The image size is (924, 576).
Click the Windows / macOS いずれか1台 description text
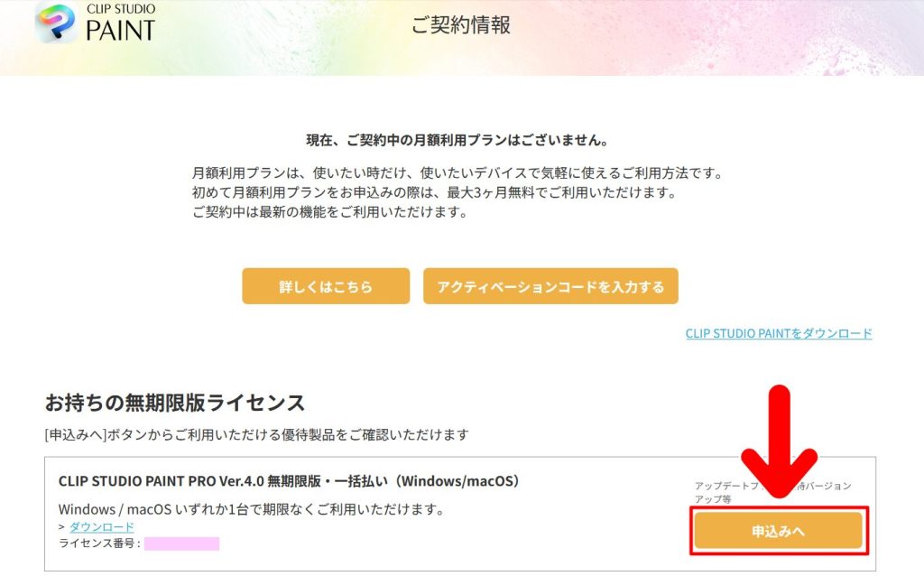(x=251, y=509)
